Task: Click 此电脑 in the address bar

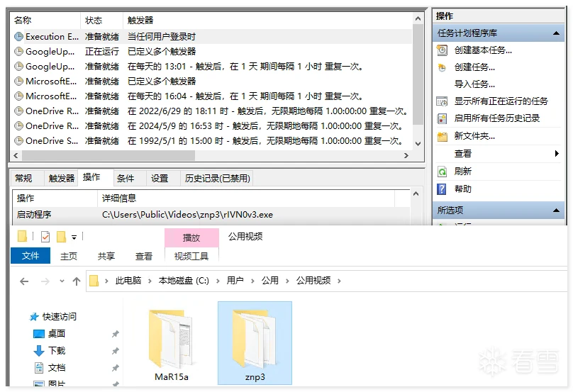Action: 128,281
